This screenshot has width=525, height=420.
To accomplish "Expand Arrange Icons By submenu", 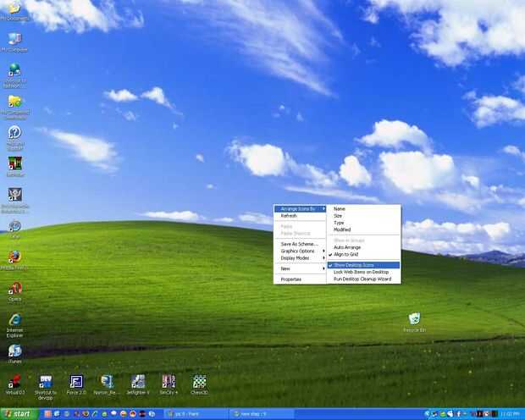I will [300, 208].
